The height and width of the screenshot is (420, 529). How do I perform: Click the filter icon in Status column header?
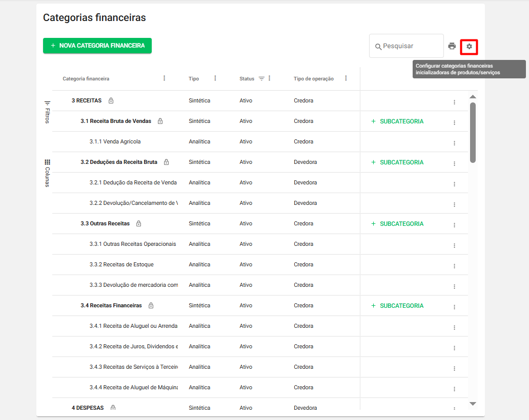(x=261, y=78)
